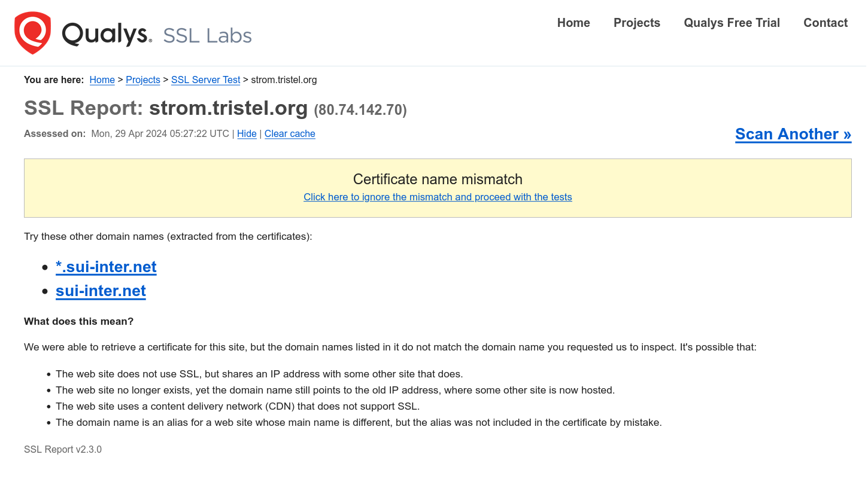Screen dimensions: 868x500
Task: Ignore the mismatch and proceed with tests
Action: pos(438,197)
